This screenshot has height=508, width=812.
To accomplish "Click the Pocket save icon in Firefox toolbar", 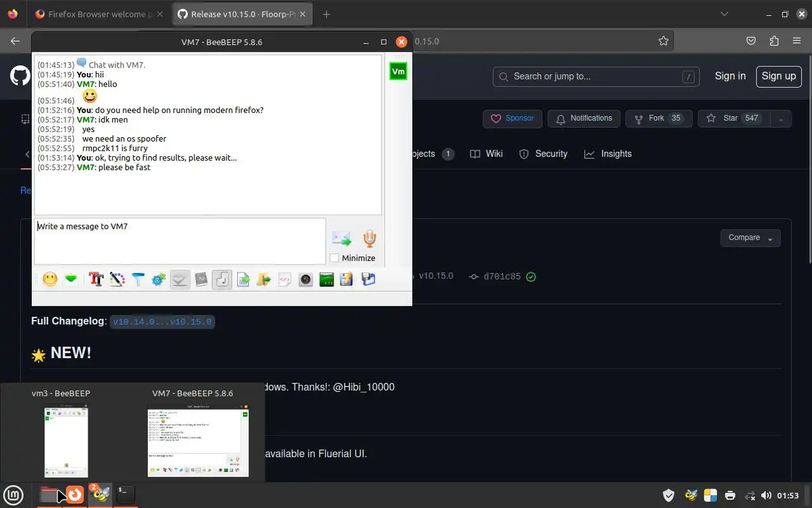I will point(751,41).
